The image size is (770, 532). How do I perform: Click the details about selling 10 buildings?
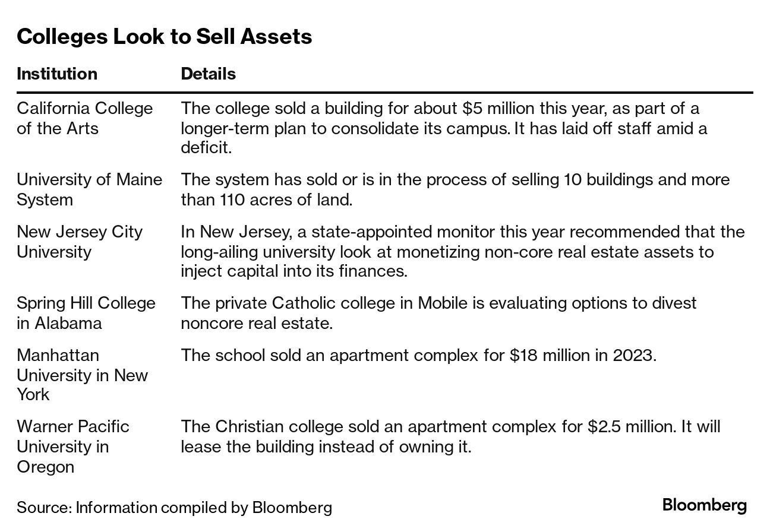pyautogui.click(x=455, y=189)
